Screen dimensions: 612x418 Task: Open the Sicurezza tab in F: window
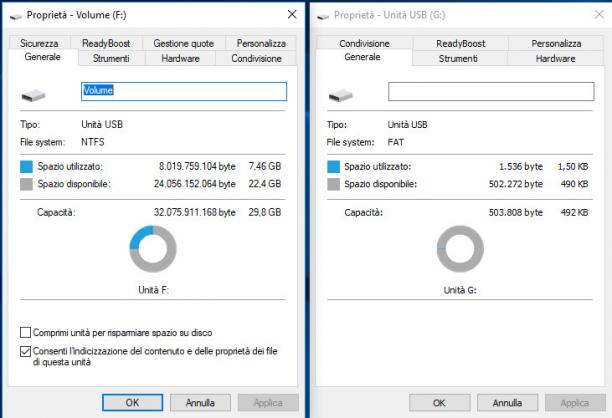[39, 43]
